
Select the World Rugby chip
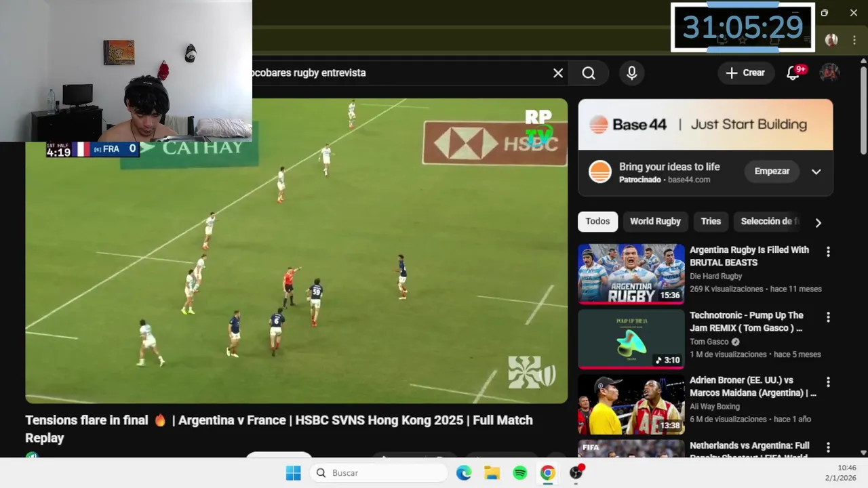[655, 222]
